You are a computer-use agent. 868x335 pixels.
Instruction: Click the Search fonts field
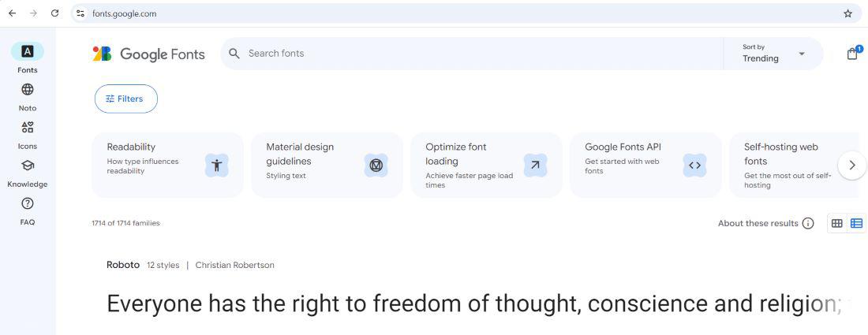click(473, 54)
